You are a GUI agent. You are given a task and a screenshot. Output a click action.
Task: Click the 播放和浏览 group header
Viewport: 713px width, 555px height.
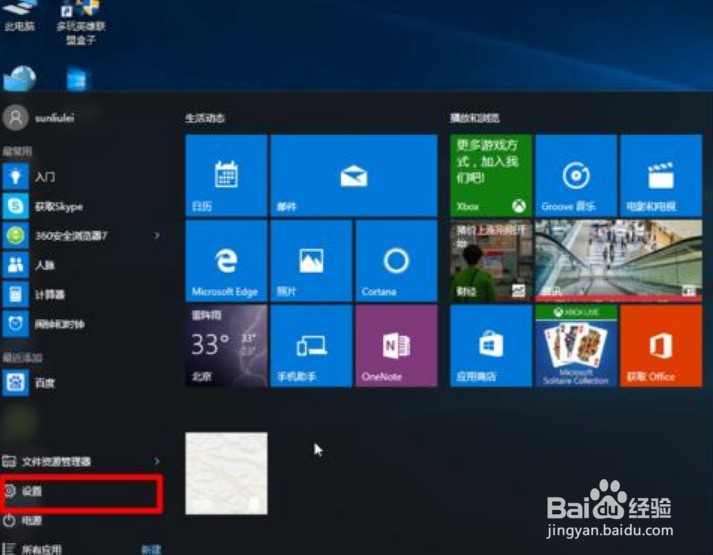[x=475, y=118]
